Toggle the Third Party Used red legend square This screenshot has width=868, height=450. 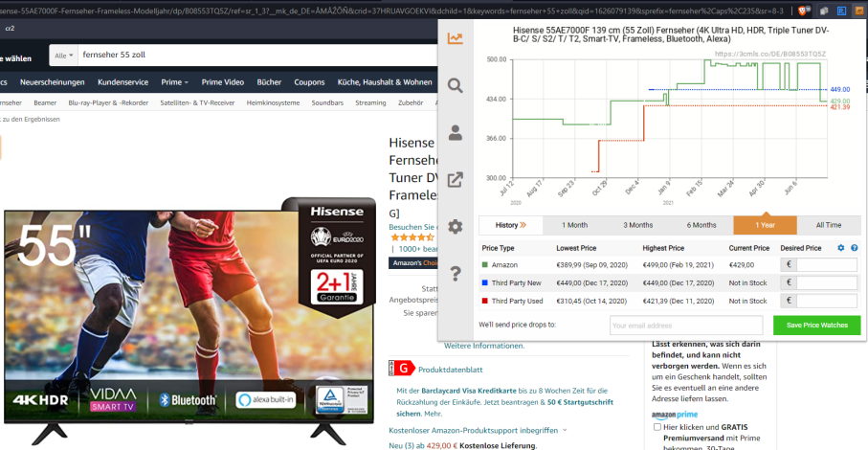(x=485, y=301)
